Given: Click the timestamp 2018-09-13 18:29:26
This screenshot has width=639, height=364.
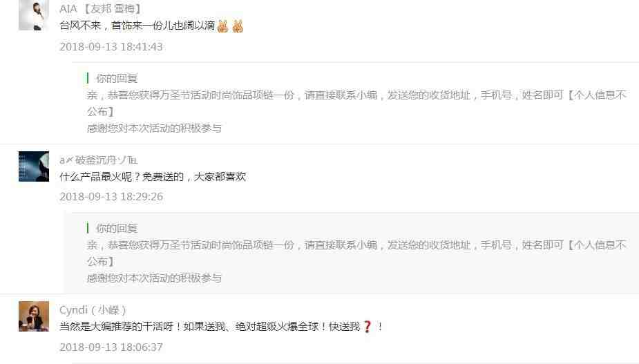Looking at the screenshot, I should (x=111, y=197).
